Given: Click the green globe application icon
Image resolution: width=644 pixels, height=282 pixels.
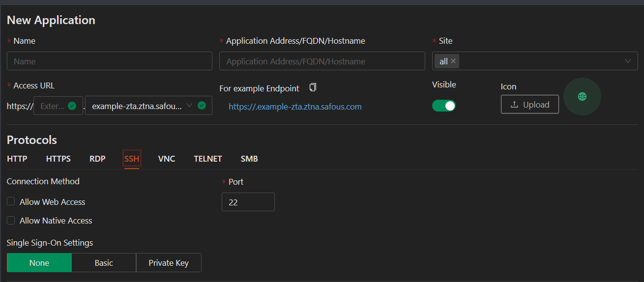Looking at the screenshot, I should pos(582,97).
